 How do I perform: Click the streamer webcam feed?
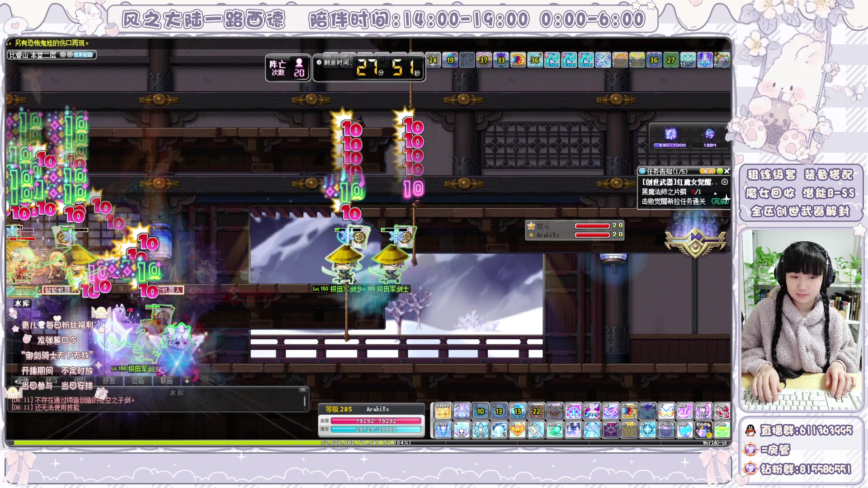pos(801,320)
